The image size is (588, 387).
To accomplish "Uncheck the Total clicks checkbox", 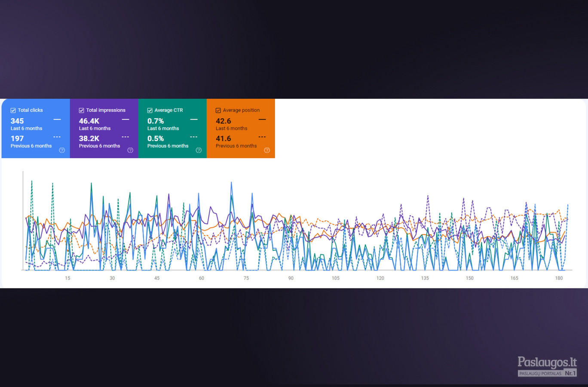I will coord(13,111).
